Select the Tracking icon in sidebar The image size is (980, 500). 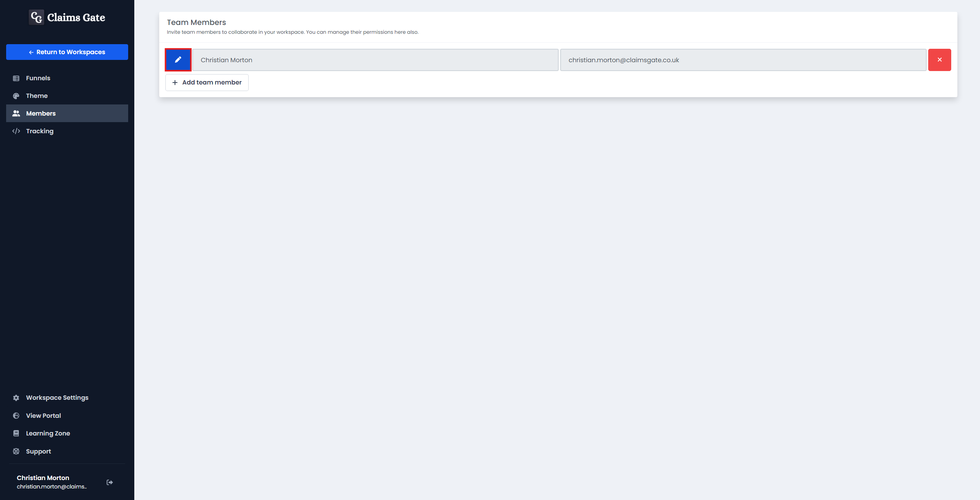(16, 131)
